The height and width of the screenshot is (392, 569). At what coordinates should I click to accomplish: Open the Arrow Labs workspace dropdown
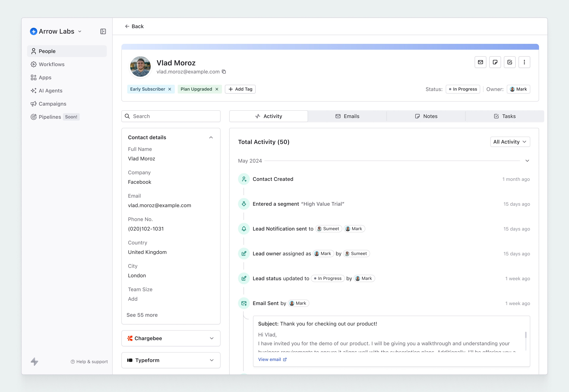click(x=80, y=31)
